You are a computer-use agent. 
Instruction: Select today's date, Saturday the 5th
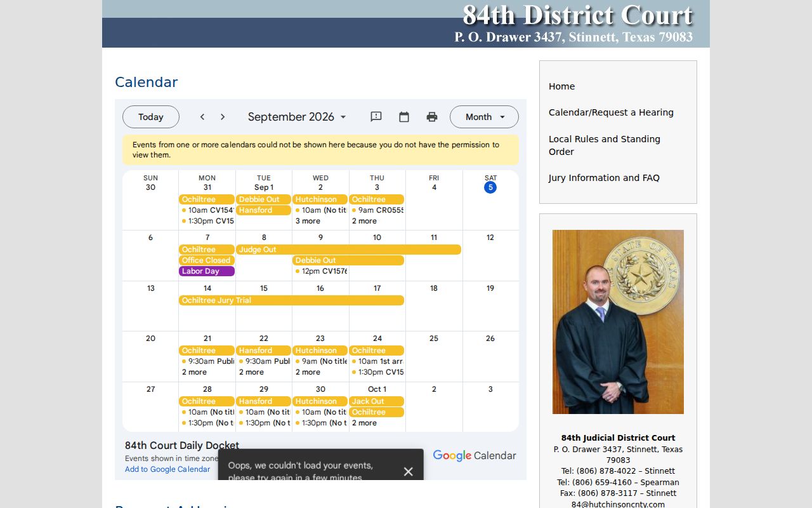pos(490,187)
